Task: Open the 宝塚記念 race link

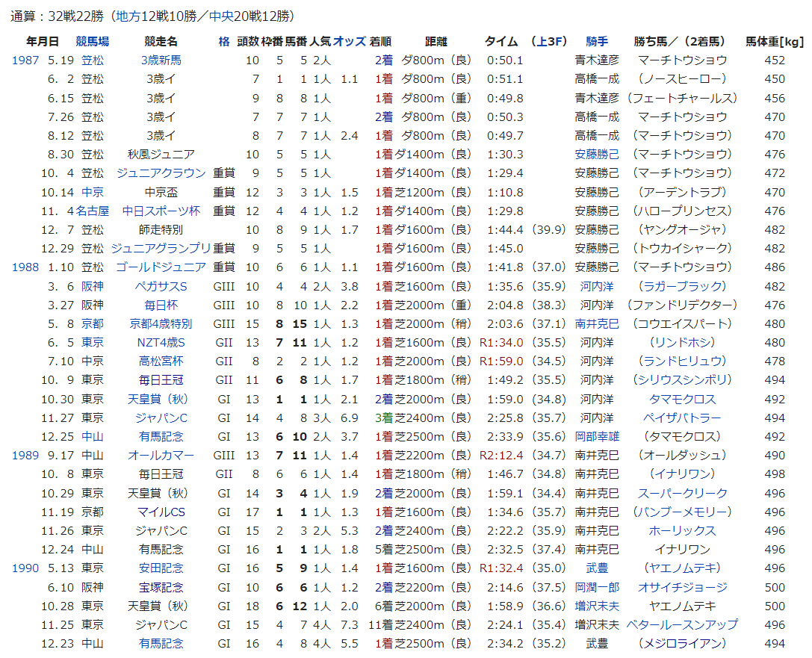Action: click(161, 588)
